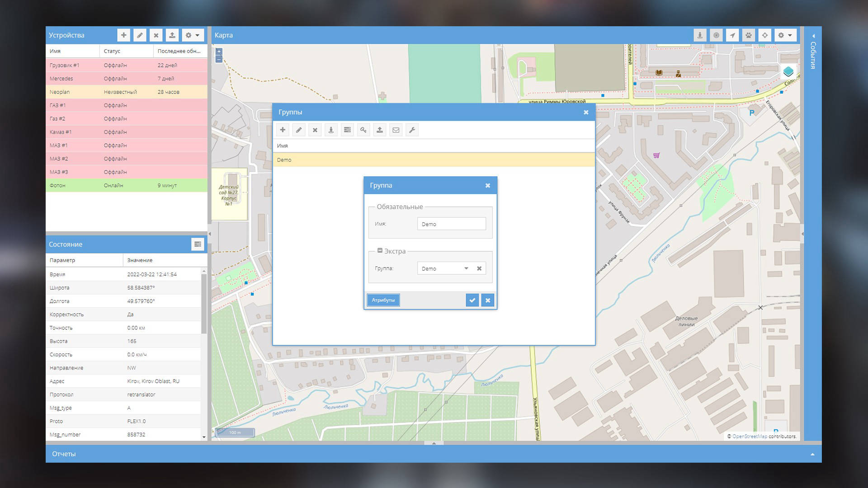Toggle the paw animal-tracking icon
Image resolution: width=868 pixels, height=488 pixels.
click(x=748, y=35)
